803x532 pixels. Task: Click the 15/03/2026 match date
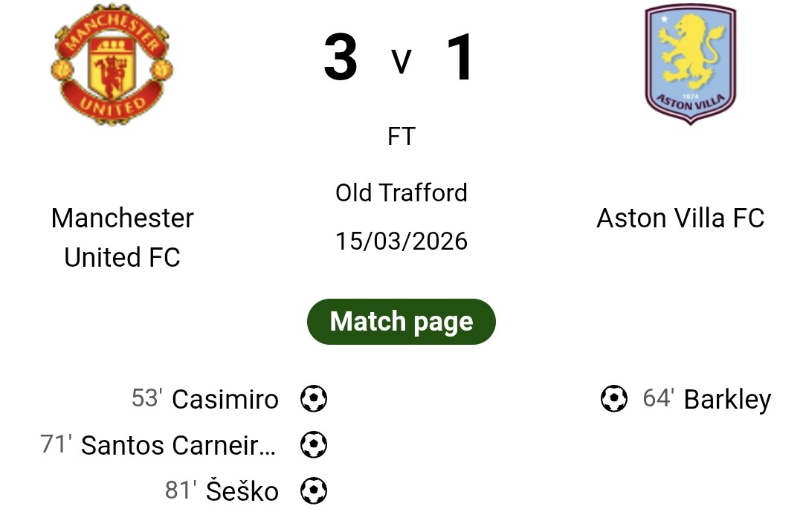(401, 241)
